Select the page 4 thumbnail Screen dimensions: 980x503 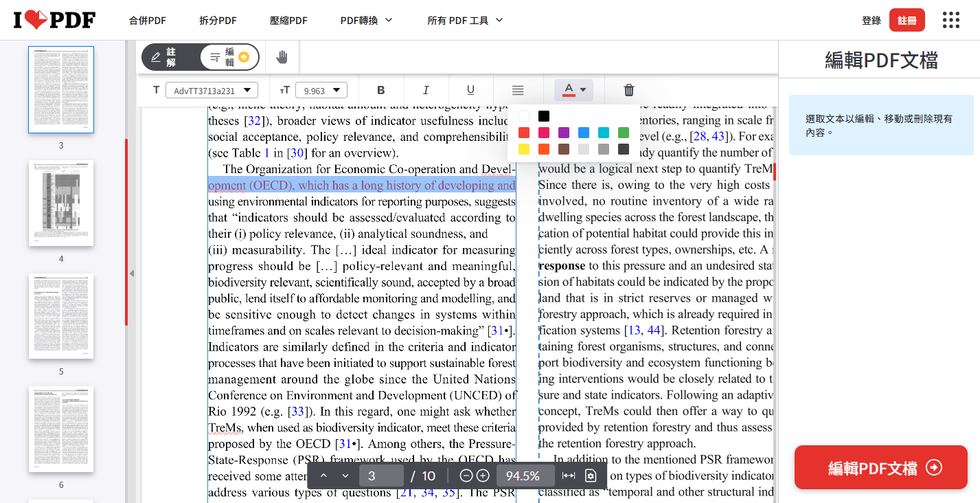(60, 203)
